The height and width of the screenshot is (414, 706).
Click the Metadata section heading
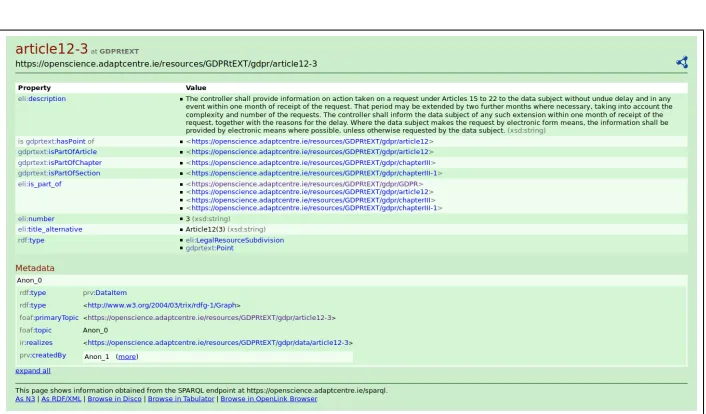tap(35, 268)
